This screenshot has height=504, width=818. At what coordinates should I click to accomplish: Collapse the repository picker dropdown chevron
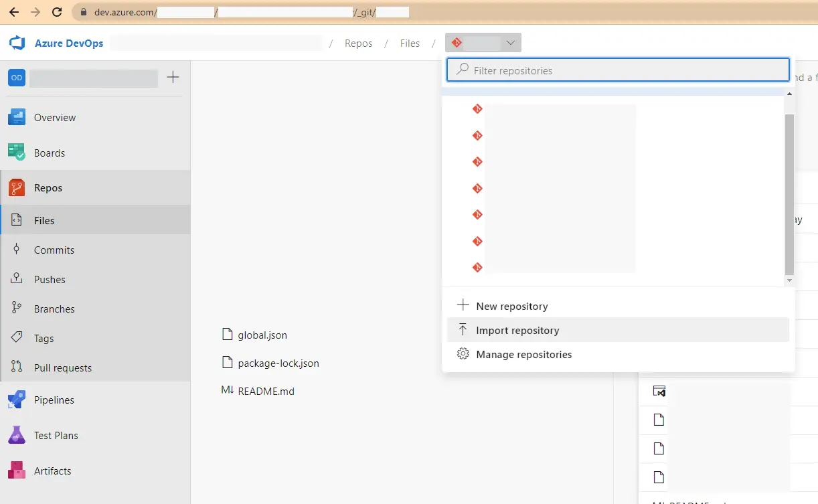511,44
